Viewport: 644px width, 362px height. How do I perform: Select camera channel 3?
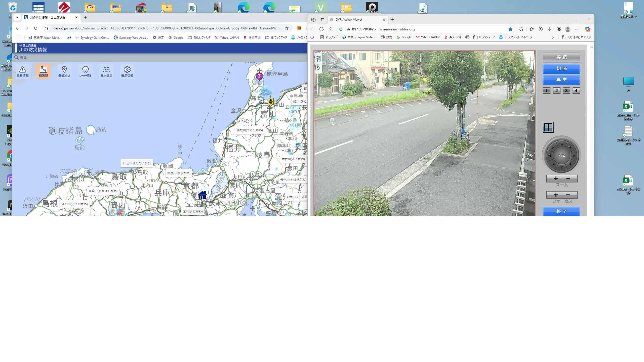[566, 90]
